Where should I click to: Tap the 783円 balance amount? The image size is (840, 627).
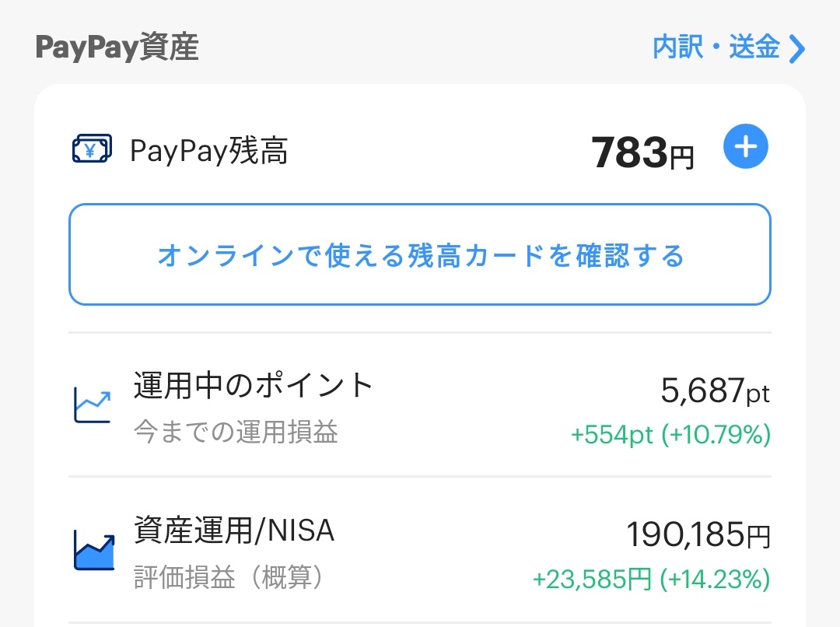[x=643, y=152]
